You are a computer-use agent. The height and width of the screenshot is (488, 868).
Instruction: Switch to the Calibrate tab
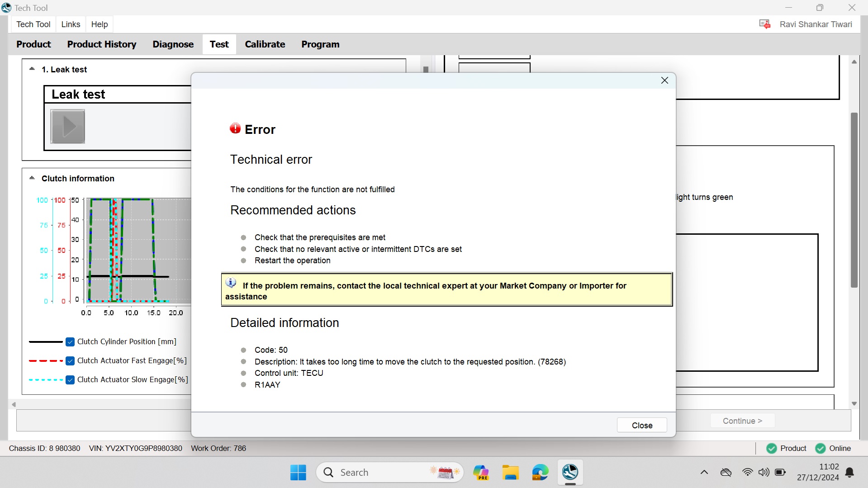point(265,44)
